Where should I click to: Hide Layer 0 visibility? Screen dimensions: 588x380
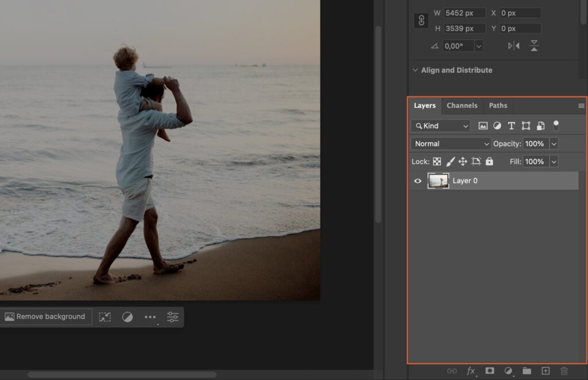coord(417,181)
